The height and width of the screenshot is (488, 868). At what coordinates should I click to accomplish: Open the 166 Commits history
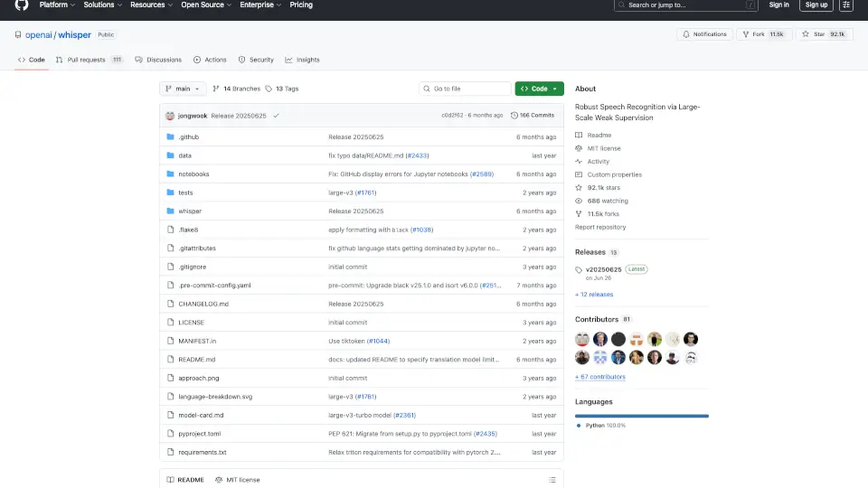pos(533,116)
